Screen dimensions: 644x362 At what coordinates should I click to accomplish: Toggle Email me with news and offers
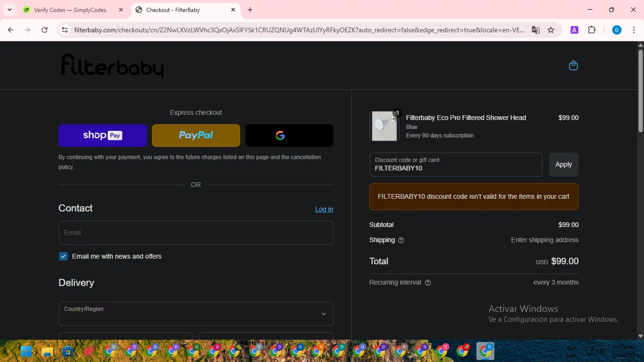coord(64,256)
